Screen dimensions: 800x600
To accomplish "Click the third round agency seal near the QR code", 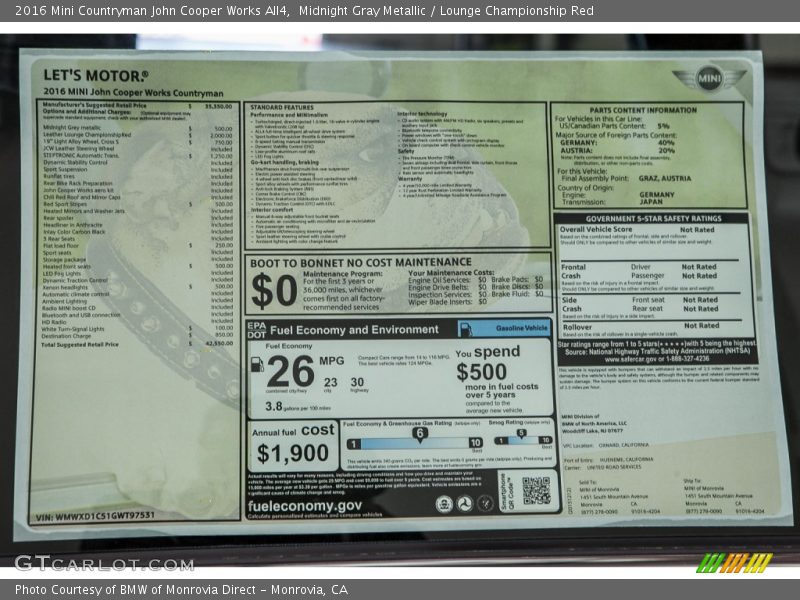I will pyautogui.click(x=485, y=504).
